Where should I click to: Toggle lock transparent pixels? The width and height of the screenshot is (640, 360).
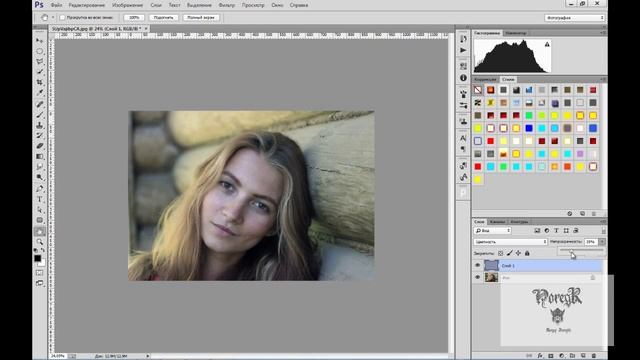500,253
